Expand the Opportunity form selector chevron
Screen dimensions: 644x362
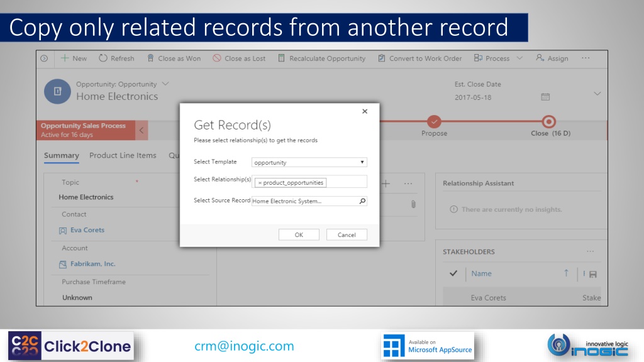click(165, 84)
